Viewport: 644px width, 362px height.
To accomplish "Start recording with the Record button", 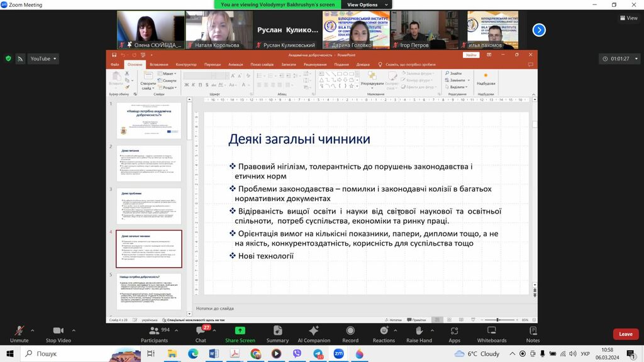I will (350, 333).
